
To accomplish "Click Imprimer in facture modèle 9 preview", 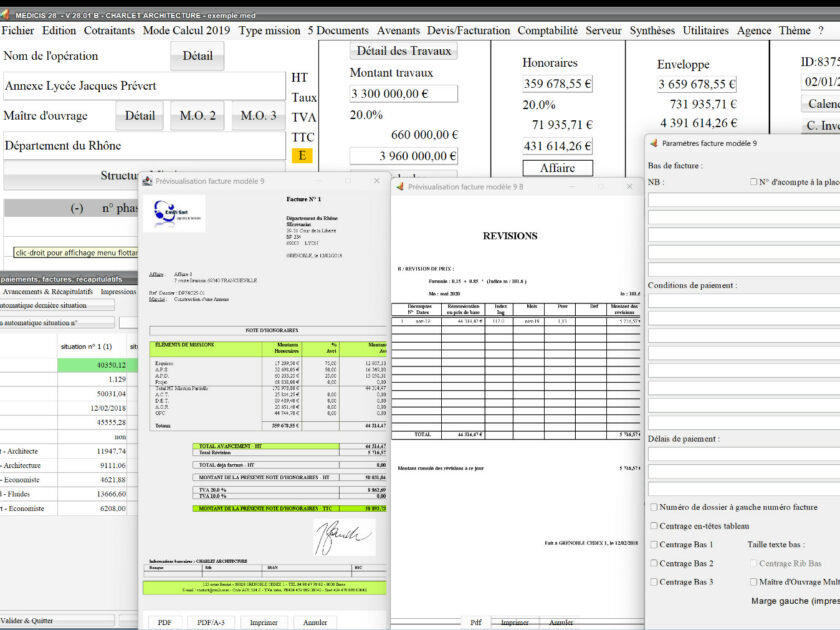I will [x=264, y=622].
